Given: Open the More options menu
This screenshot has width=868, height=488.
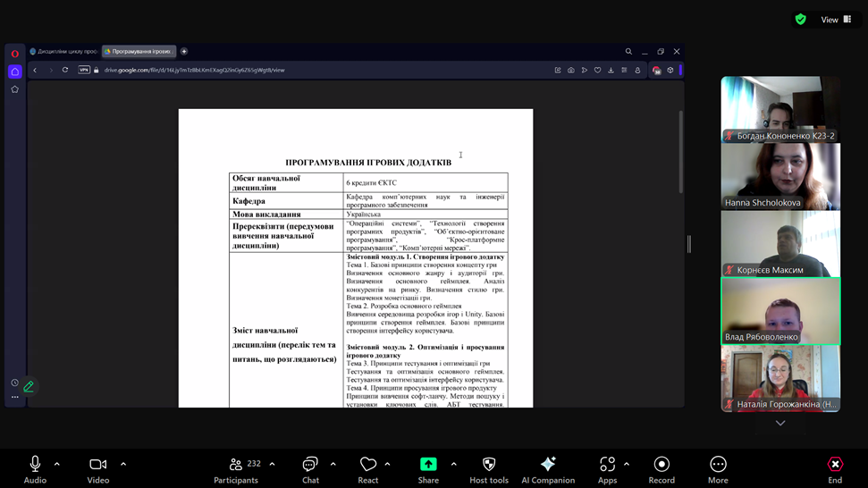Looking at the screenshot, I should 718,470.
